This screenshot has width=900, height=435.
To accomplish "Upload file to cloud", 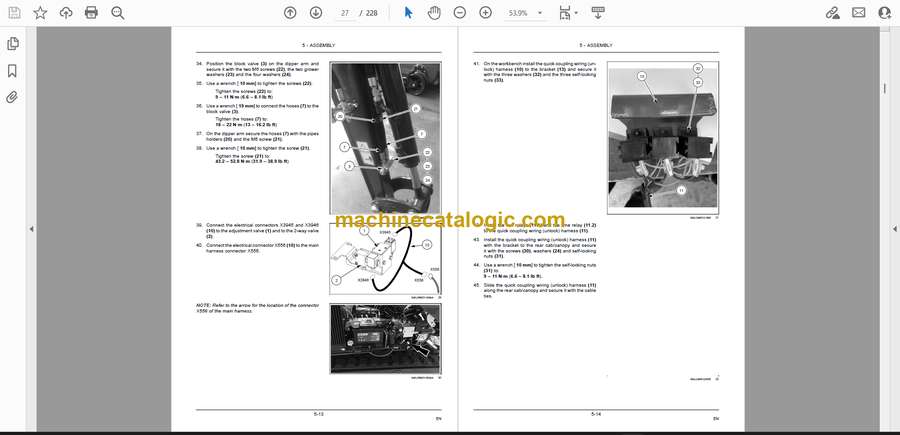I will [66, 13].
